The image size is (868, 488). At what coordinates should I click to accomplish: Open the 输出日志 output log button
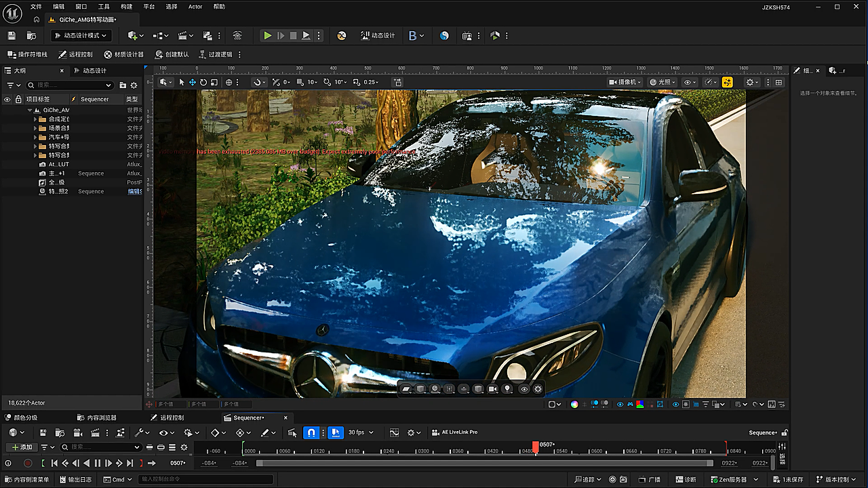pyautogui.click(x=75, y=479)
